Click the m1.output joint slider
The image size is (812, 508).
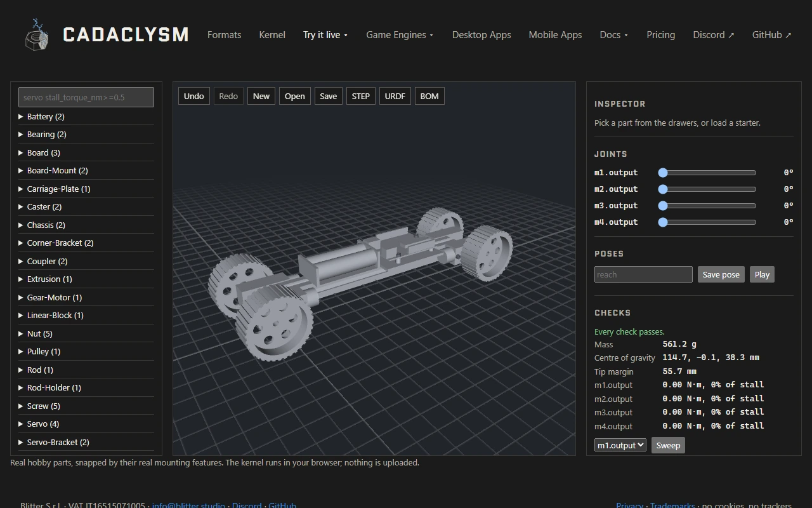(707, 173)
